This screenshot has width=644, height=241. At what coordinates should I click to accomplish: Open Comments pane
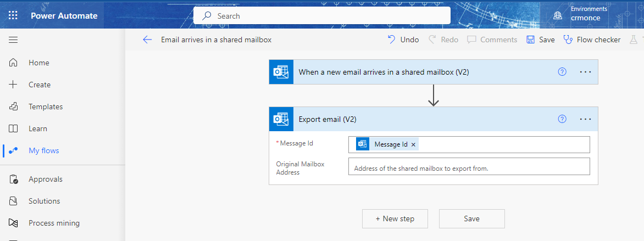(492, 40)
